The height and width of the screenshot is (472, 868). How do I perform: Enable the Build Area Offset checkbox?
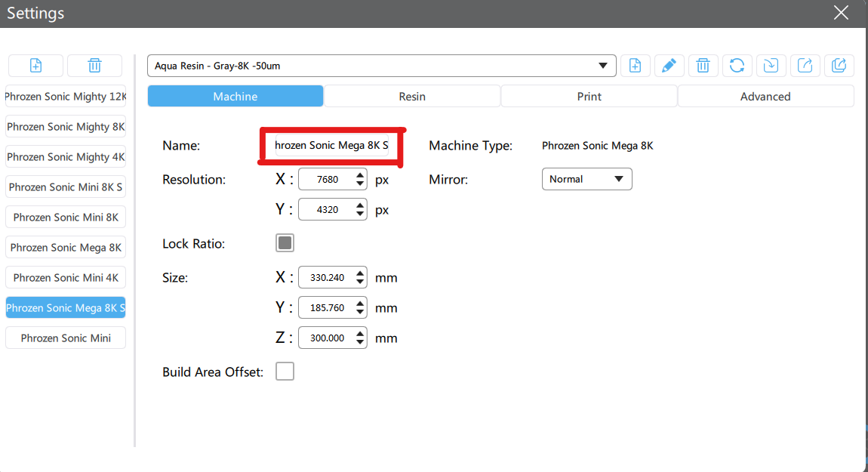click(285, 372)
